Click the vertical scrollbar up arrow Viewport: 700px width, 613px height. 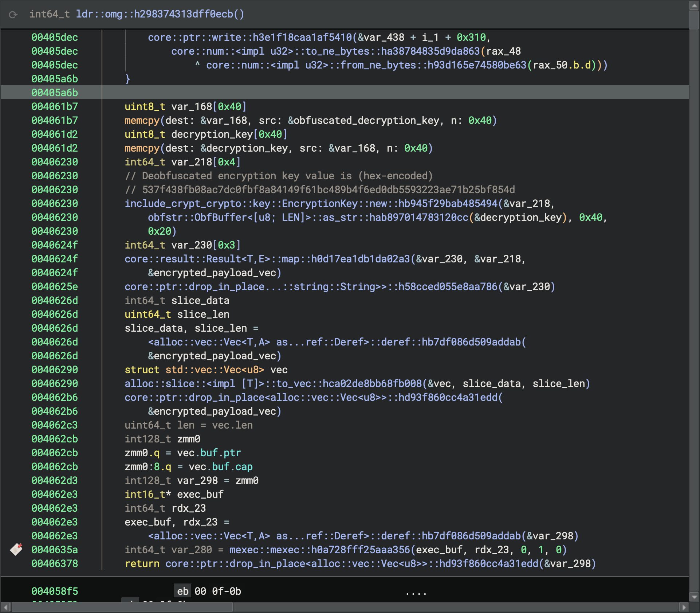694,6
